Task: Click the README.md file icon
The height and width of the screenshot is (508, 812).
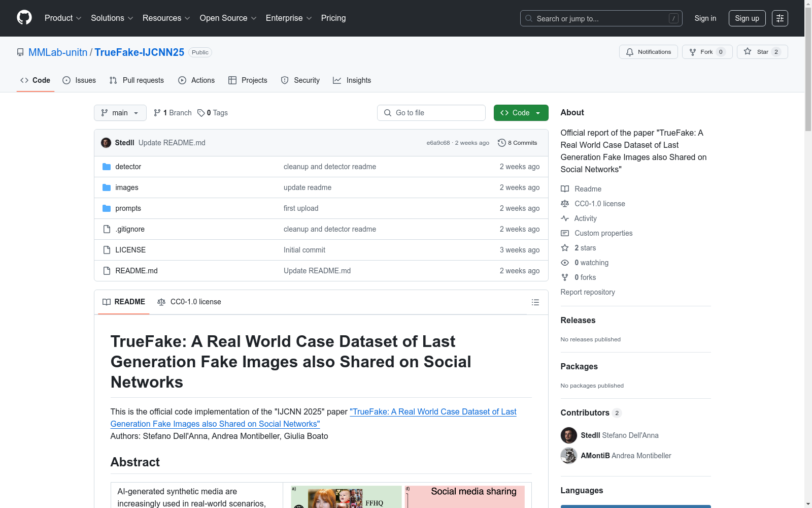Action: [x=107, y=271]
